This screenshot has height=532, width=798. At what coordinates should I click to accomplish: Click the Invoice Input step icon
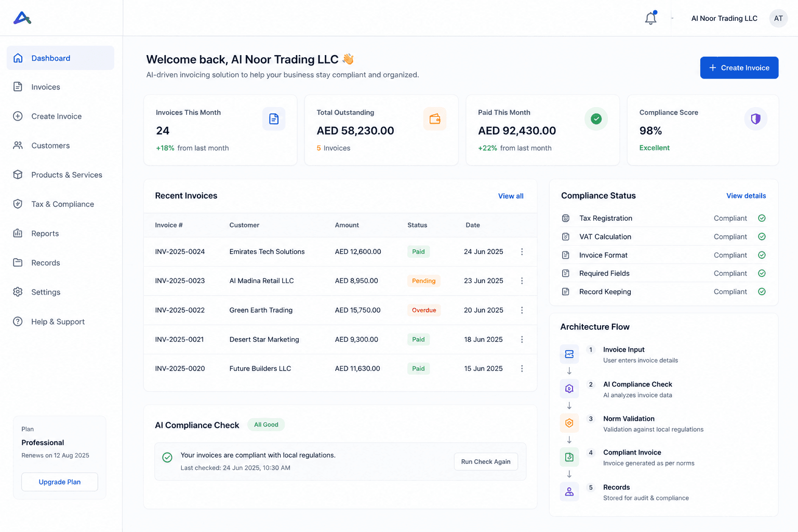[569, 354]
